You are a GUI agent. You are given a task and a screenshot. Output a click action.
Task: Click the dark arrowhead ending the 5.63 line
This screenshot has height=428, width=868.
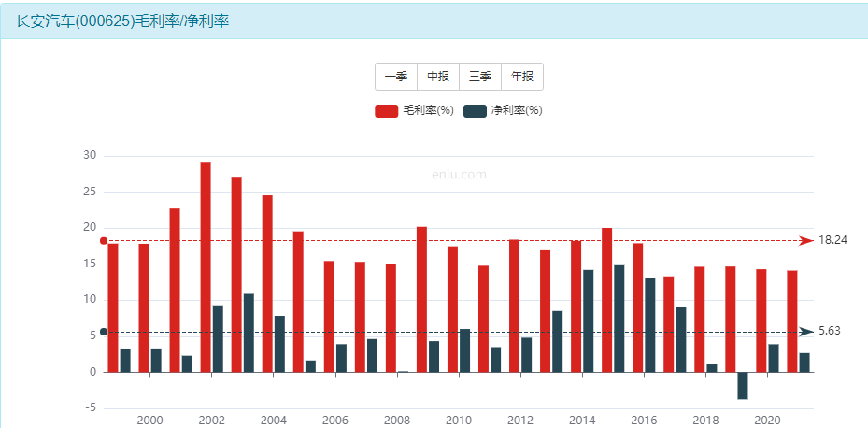807,332
